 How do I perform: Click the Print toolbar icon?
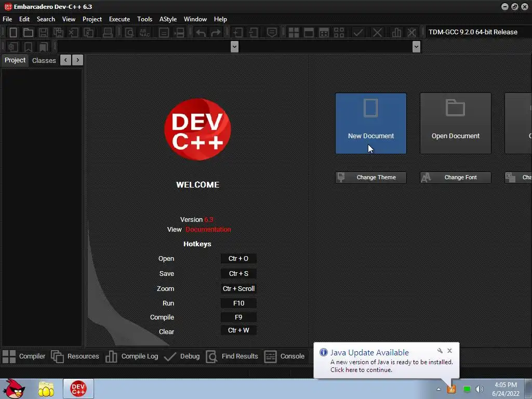(x=108, y=33)
